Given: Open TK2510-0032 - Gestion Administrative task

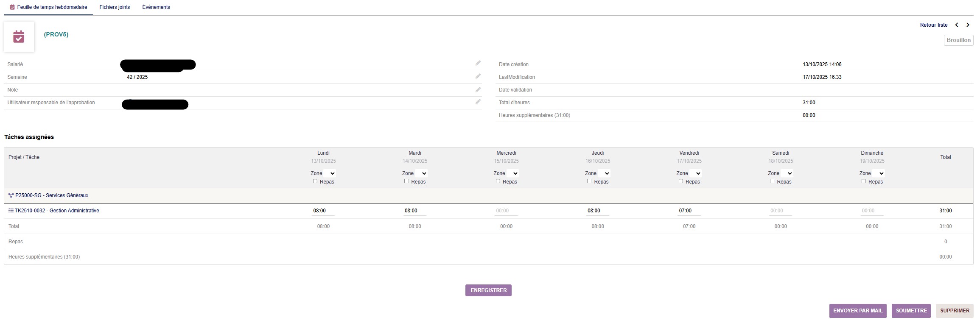Looking at the screenshot, I should tap(57, 211).
